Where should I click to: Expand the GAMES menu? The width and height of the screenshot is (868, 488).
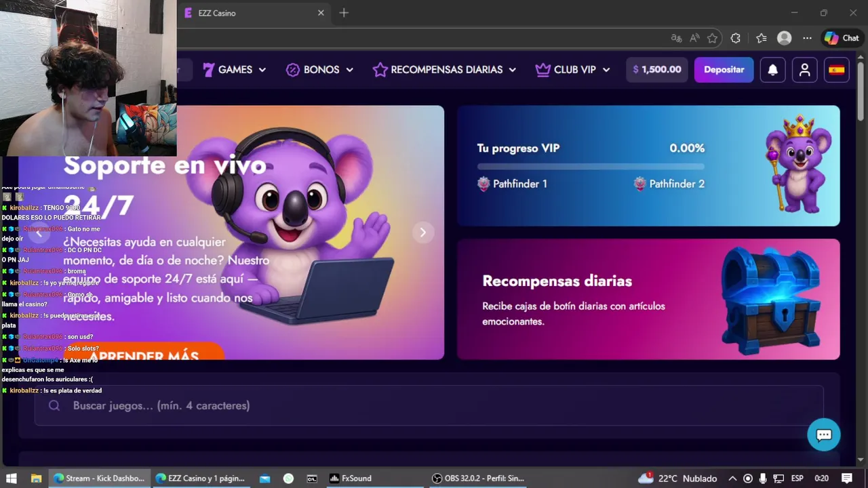(235, 70)
